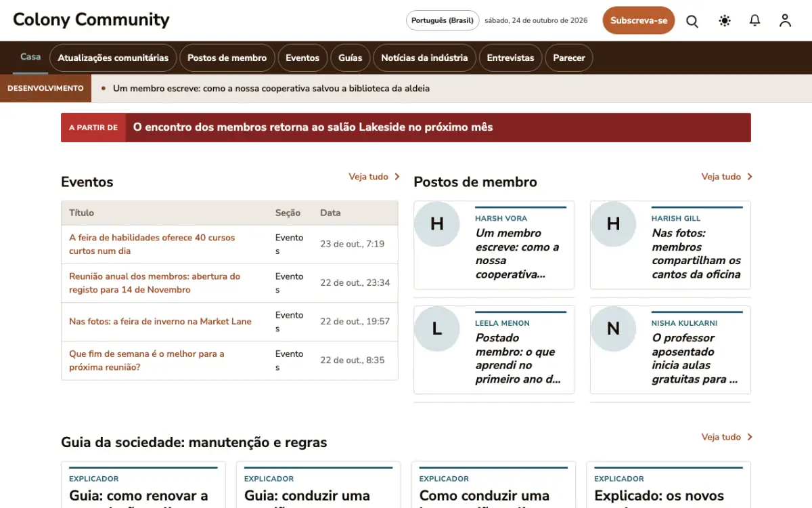Click Veja tudo next to Postos de membro heading
This screenshot has height=508, width=812.
pyautogui.click(x=721, y=177)
